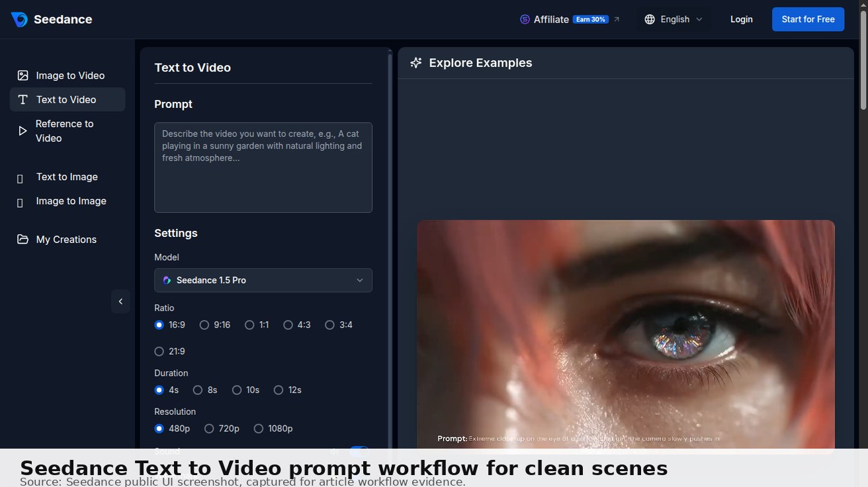This screenshot has width=868, height=487.
Task: Click the globe language icon
Action: 650,19
